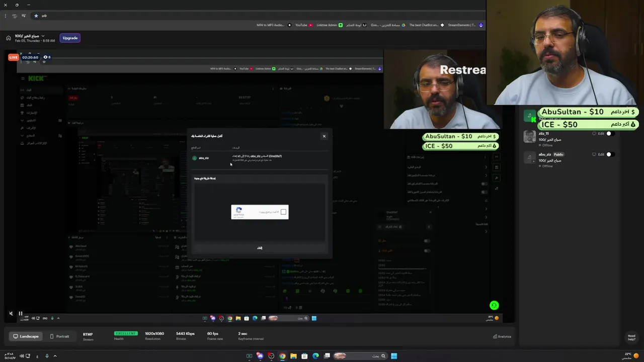Click the Public badge on abu_ziz
Viewport: 644px width, 362px height.
click(558, 154)
